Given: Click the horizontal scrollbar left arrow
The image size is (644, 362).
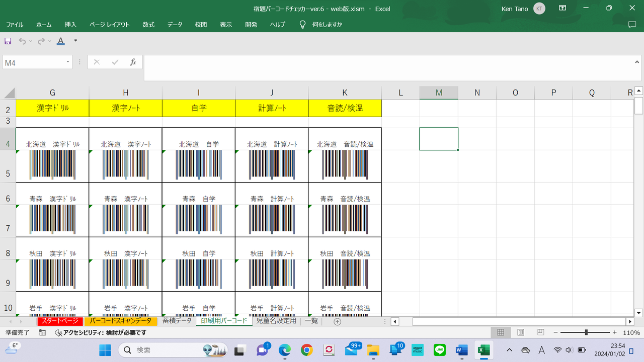Looking at the screenshot, I should [395, 322].
